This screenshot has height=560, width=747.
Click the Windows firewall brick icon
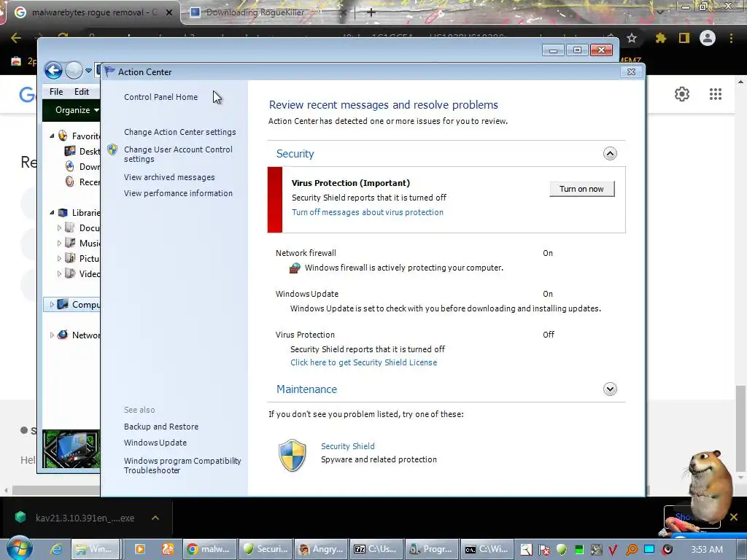(x=295, y=268)
